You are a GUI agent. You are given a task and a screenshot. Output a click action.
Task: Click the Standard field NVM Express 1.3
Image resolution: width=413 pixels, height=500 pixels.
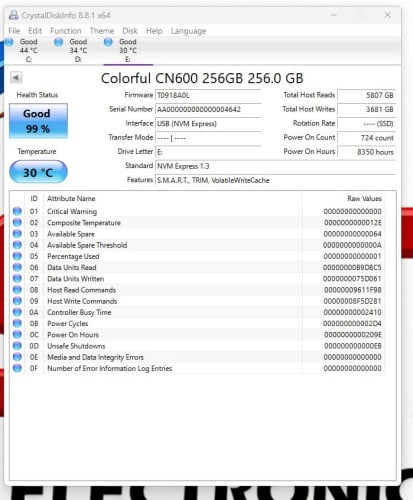[x=275, y=166]
